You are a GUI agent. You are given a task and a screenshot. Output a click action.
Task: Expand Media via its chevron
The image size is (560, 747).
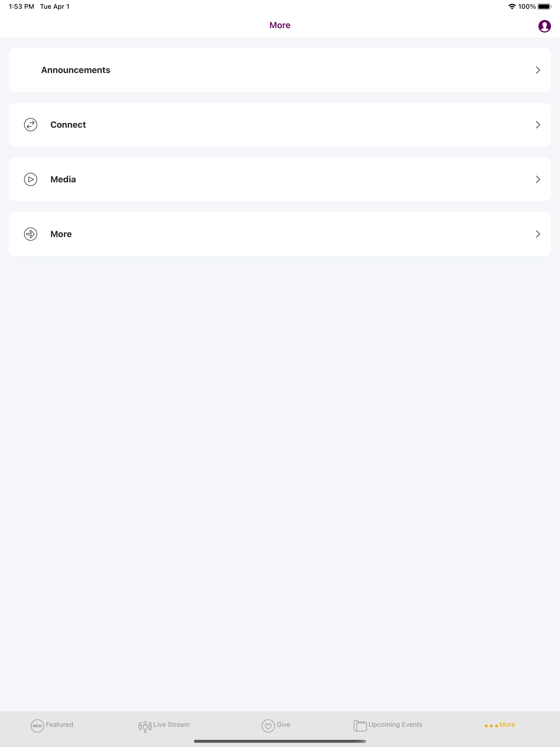pyautogui.click(x=538, y=179)
